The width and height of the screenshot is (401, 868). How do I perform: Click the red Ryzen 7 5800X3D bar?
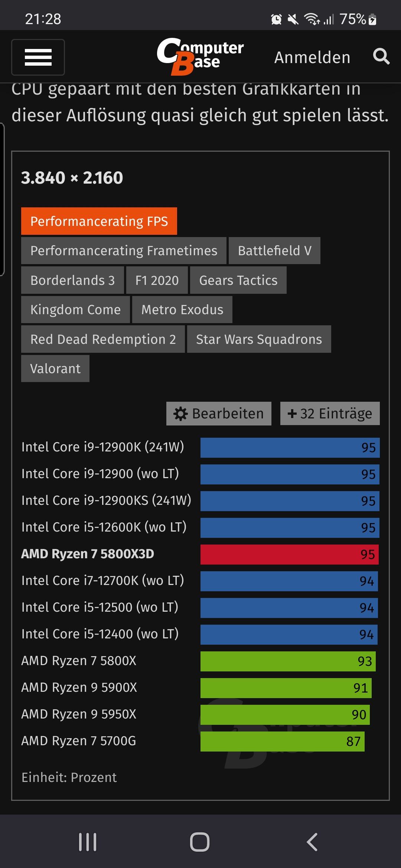point(290,555)
